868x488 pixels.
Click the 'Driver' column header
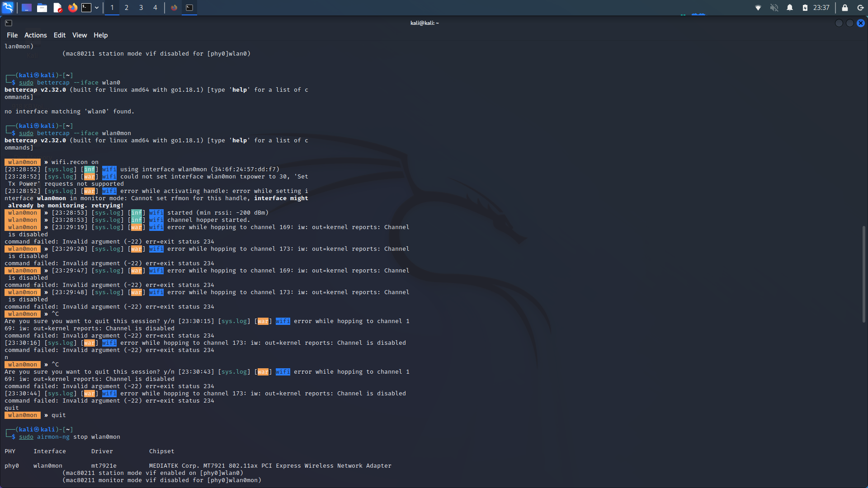click(x=102, y=451)
